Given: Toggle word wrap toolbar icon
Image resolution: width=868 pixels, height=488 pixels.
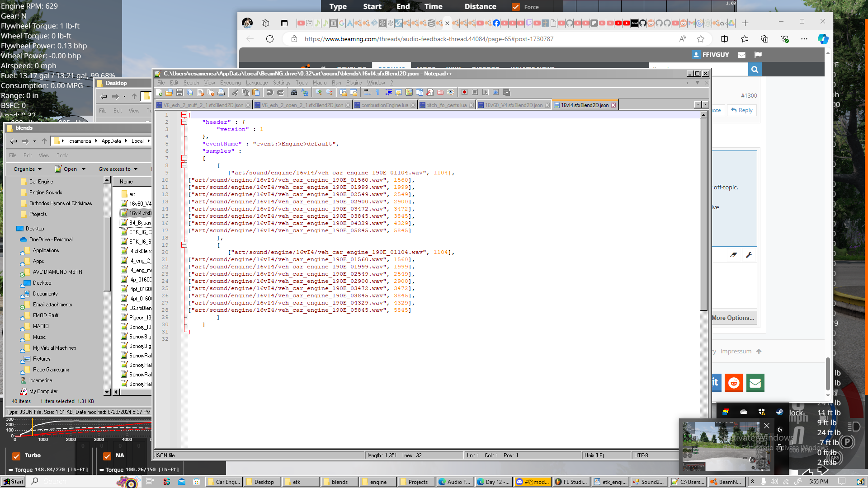Looking at the screenshot, I should click(x=367, y=92).
